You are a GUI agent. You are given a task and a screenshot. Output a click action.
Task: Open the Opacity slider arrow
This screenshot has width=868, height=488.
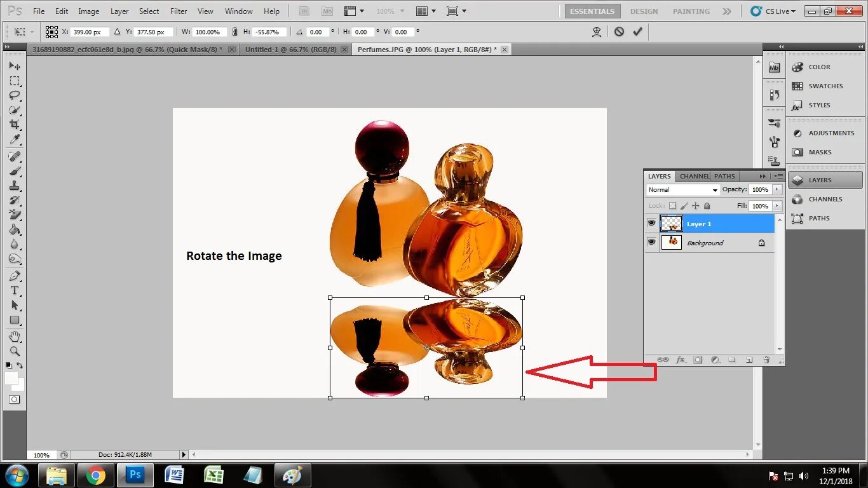(x=776, y=189)
